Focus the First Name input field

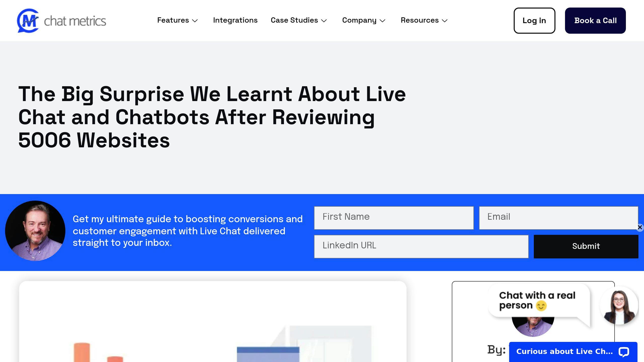[x=394, y=218]
